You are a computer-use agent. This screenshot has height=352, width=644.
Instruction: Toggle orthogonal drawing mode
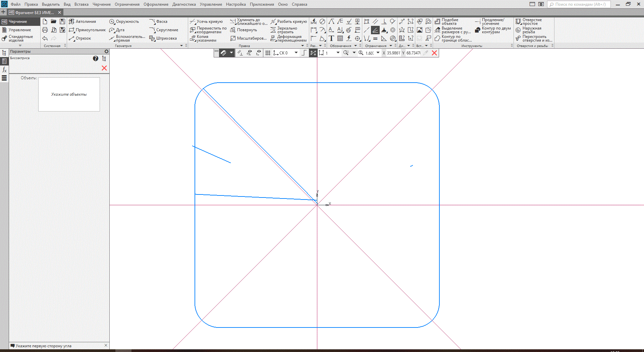(x=304, y=53)
